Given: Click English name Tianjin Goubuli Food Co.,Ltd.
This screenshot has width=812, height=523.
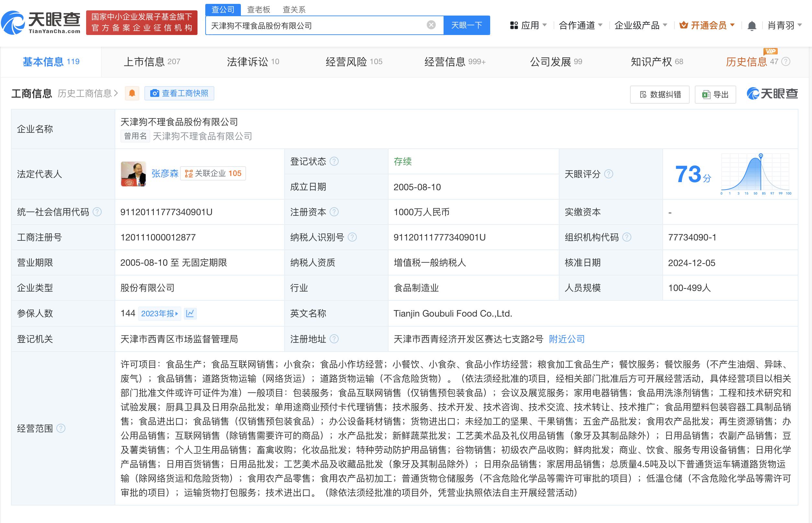Looking at the screenshot, I should (453, 313).
